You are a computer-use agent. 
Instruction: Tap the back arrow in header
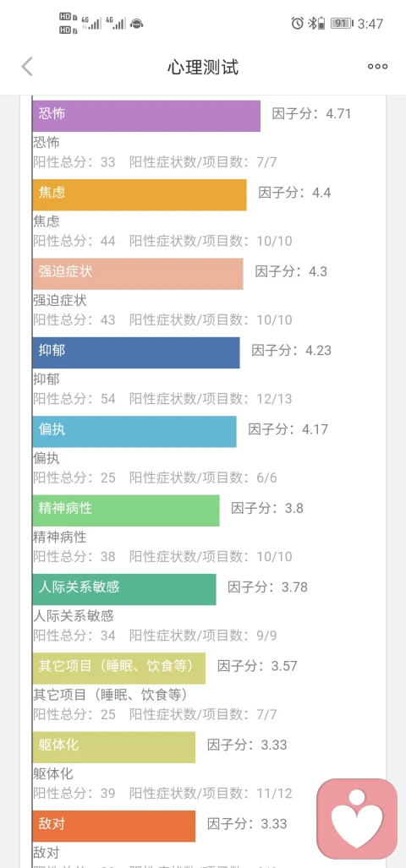click(x=27, y=67)
